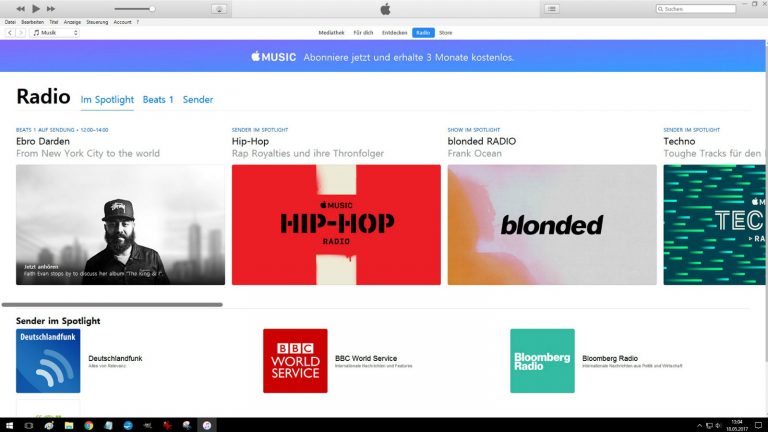Open the Up Next list icon

click(552, 9)
